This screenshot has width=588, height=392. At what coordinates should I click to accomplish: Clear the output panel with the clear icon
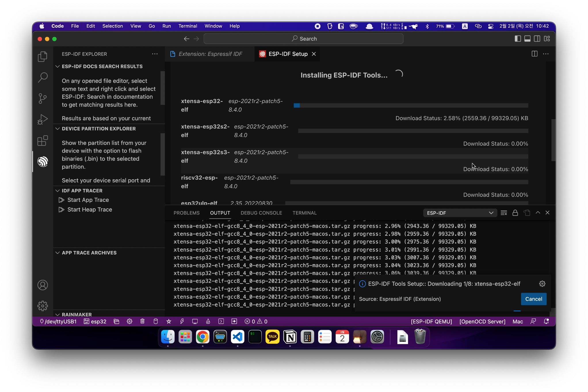504,213
